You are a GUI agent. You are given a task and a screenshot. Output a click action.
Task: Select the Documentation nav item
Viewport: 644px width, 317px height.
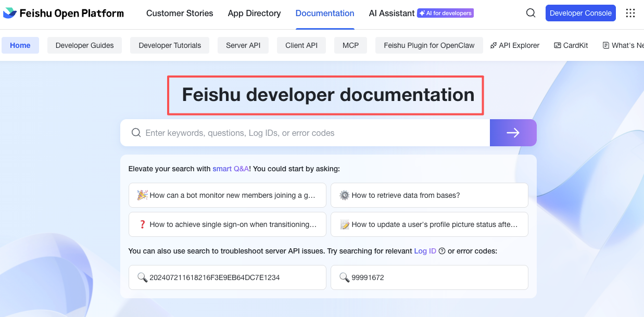[x=325, y=13]
